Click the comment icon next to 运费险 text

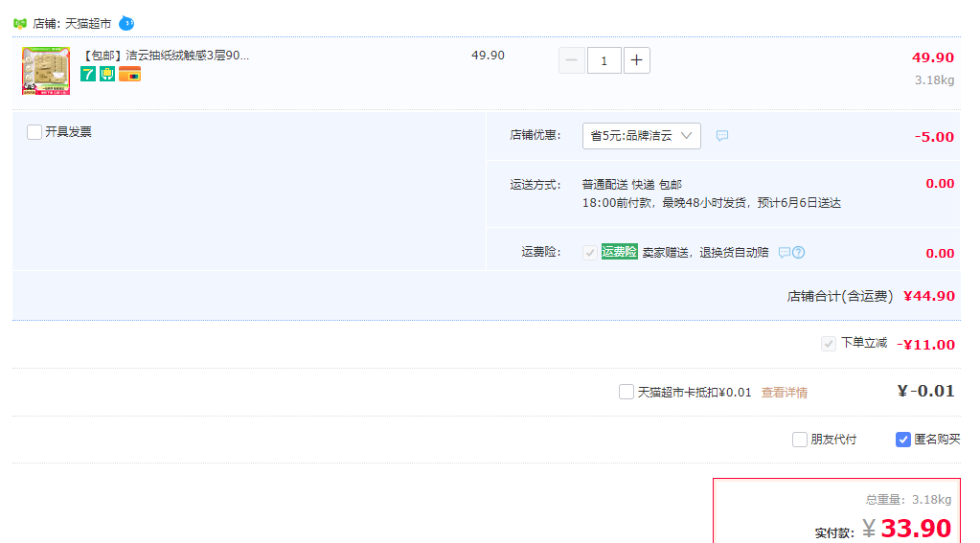tap(785, 253)
